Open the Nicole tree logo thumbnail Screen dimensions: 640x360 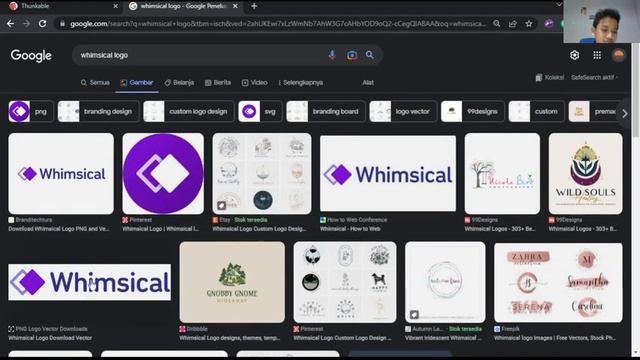coord(502,173)
